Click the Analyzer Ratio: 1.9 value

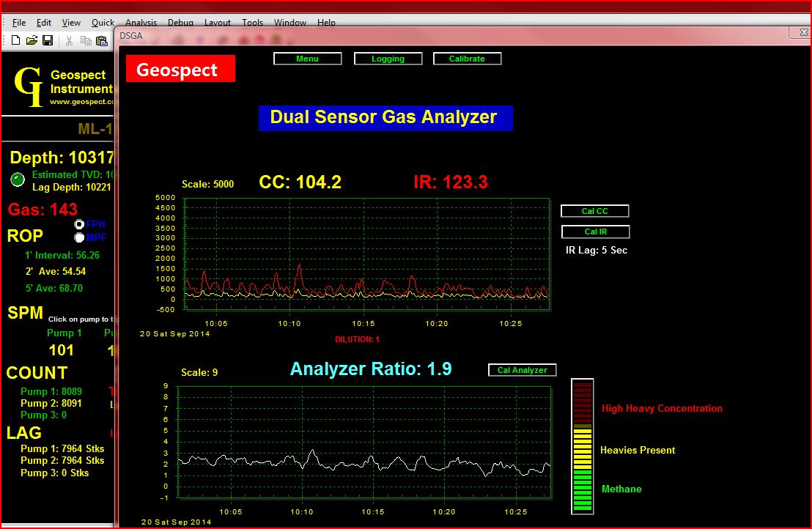pyautogui.click(x=371, y=369)
